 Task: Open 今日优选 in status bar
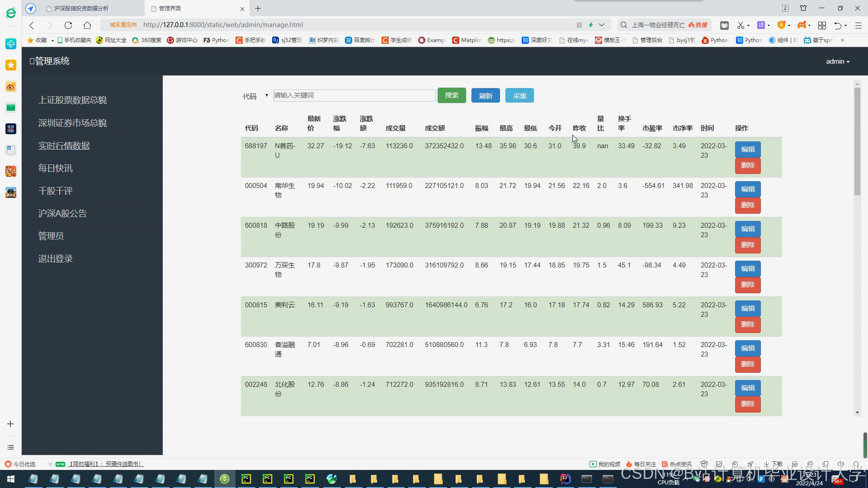click(x=20, y=464)
